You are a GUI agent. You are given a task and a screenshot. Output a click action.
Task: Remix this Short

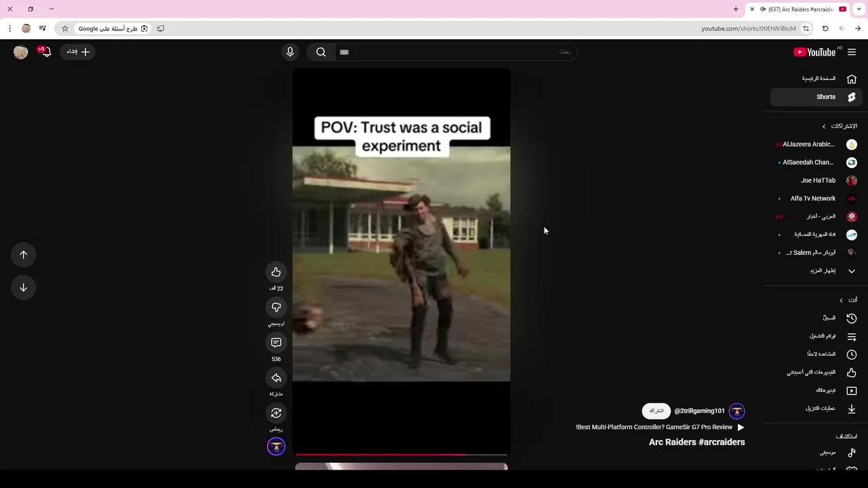pyautogui.click(x=276, y=413)
